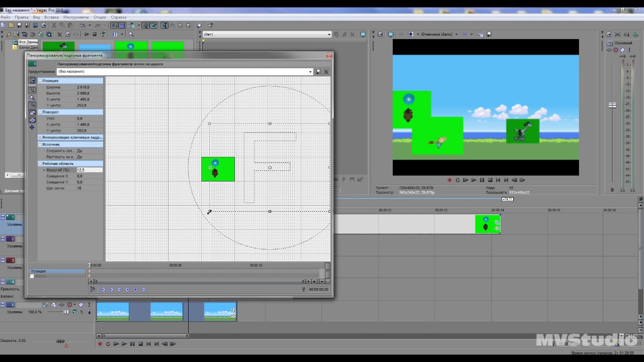Adjust the master volume fader
Viewport: 644px width, 362px height.
click(612, 106)
